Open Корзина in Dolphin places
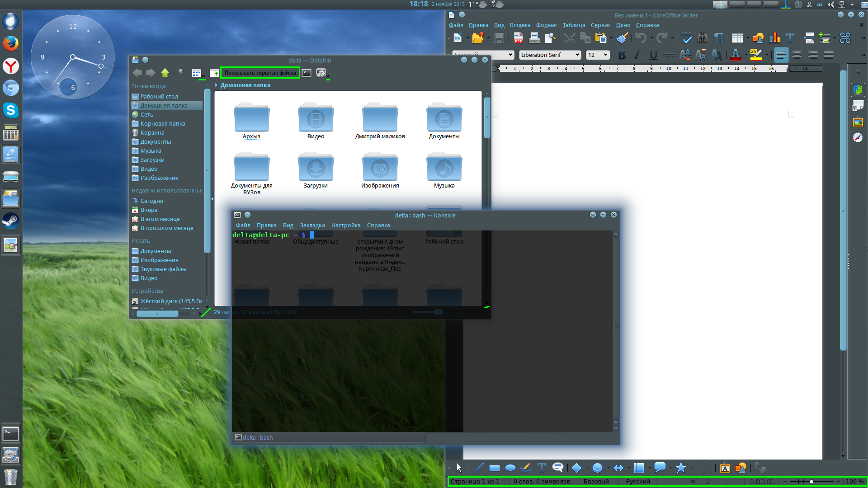Viewport: 868px width, 488px height. click(152, 133)
